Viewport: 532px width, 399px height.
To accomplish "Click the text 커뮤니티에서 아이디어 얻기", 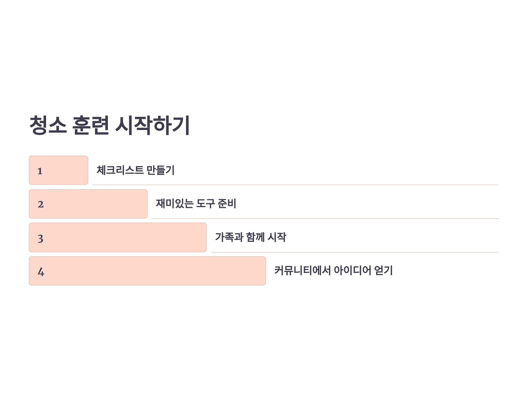I will [x=333, y=270].
